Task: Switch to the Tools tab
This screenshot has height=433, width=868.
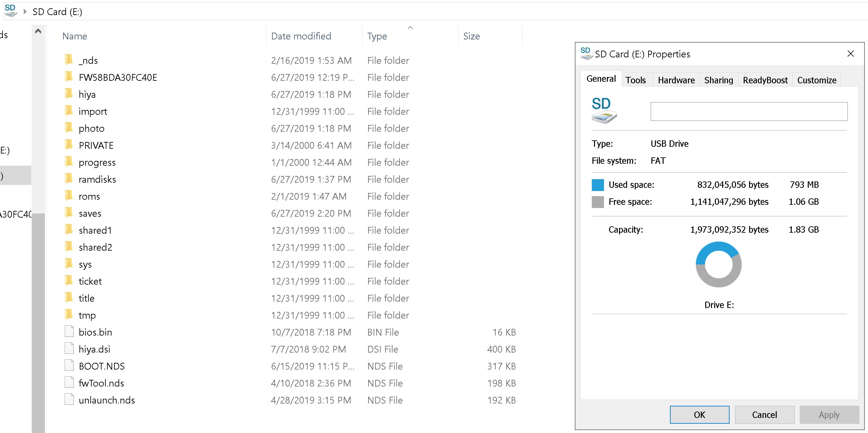Action: coord(635,80)
